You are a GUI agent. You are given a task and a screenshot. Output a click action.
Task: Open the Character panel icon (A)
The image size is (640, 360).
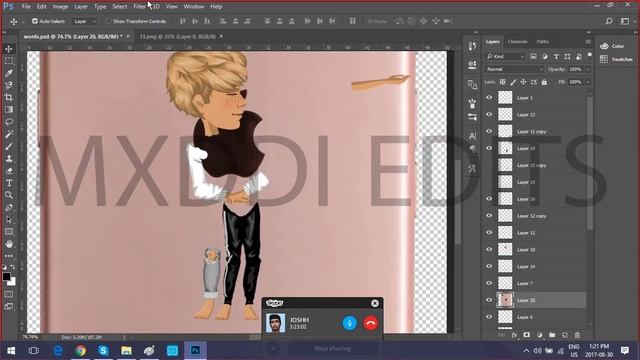click(x=472, y=136)
